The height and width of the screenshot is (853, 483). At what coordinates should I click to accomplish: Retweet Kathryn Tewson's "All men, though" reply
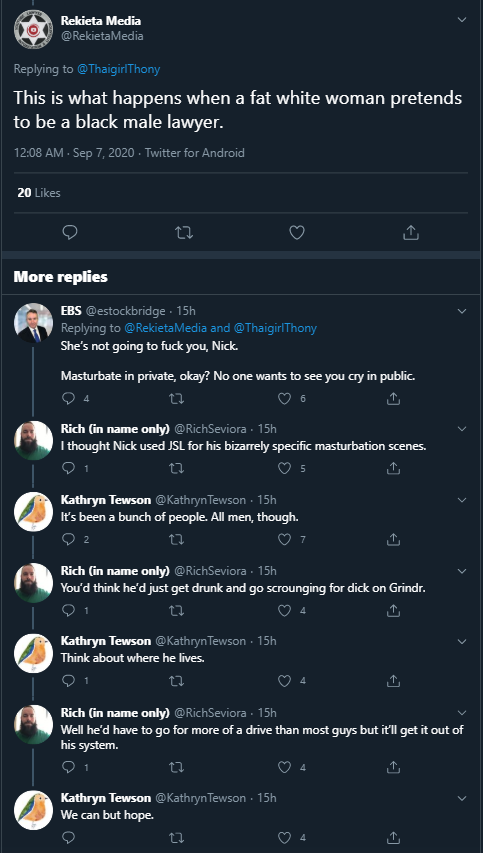point(177,539)
